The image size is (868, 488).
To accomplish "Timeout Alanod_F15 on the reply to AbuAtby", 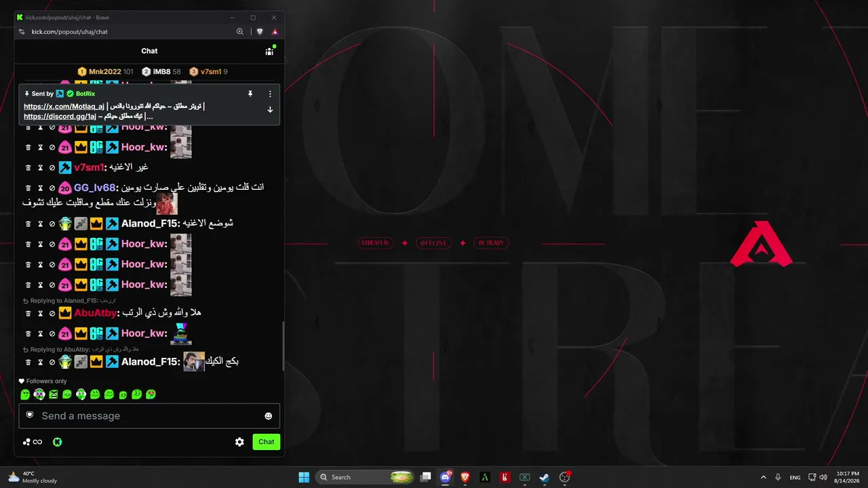I will pos(40,362).
